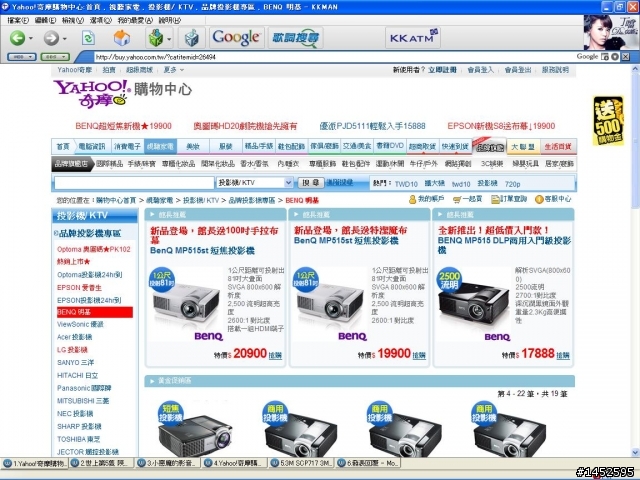This screenshot has width=640, height=480.
Task: Open the green cube icon dropdown arrow
Action: click(169, 39)
